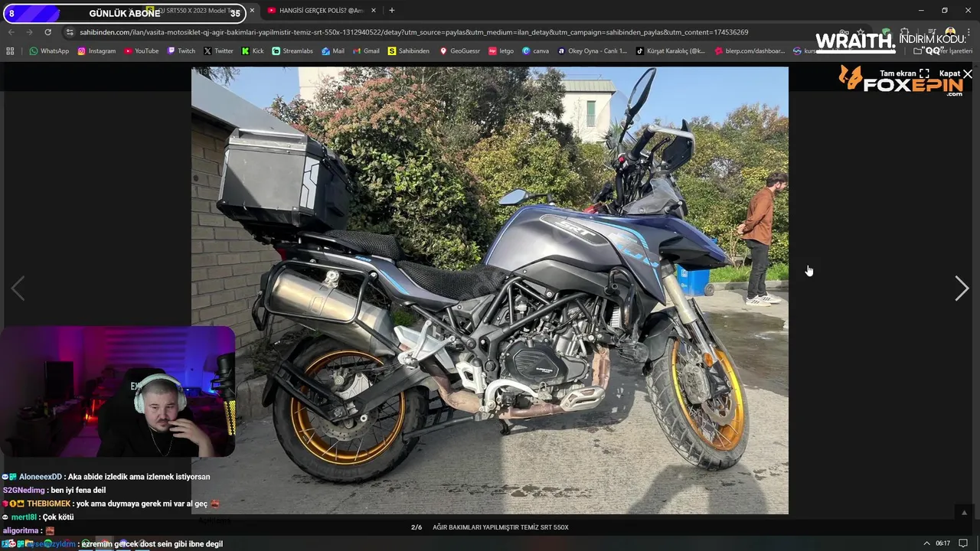The height and width of the screenshot is (551, 980).
Task: Open blerp.com dashboard bookmark
Action: [750, 51]
